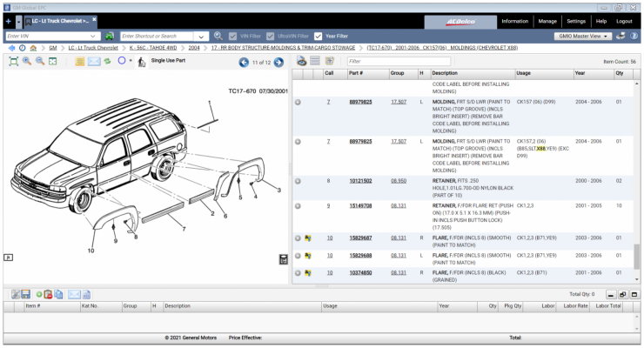Open tab list dropdown next to plus
This screenshot has height=348, width=644.
(x=19, y=22)
